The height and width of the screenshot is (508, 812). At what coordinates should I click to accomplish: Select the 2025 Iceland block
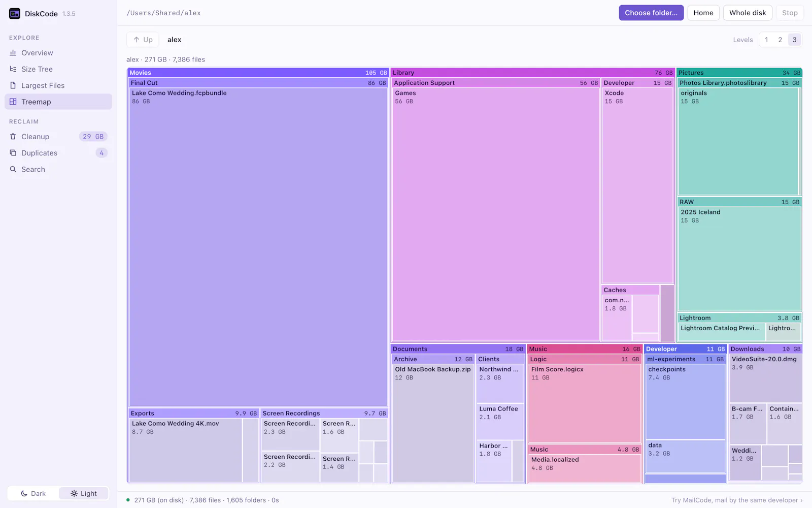click(x=739, y=259)
